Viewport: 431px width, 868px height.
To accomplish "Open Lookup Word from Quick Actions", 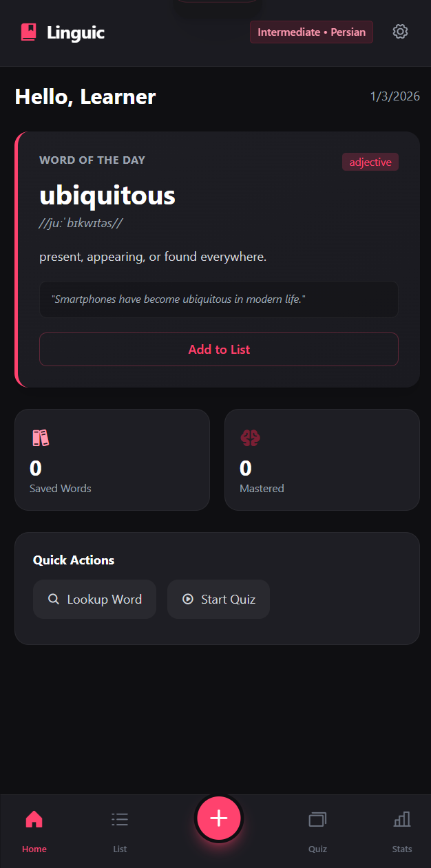I will point(94,599).
